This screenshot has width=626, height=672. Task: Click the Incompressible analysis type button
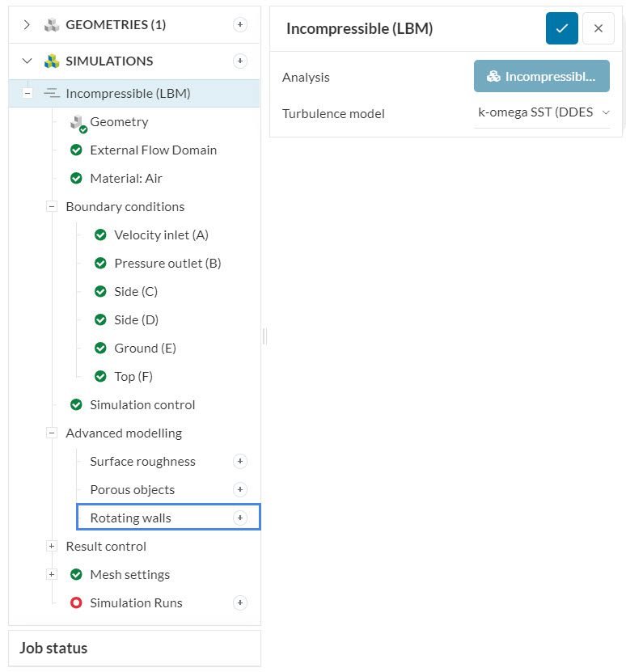click(x=541, y=77)
